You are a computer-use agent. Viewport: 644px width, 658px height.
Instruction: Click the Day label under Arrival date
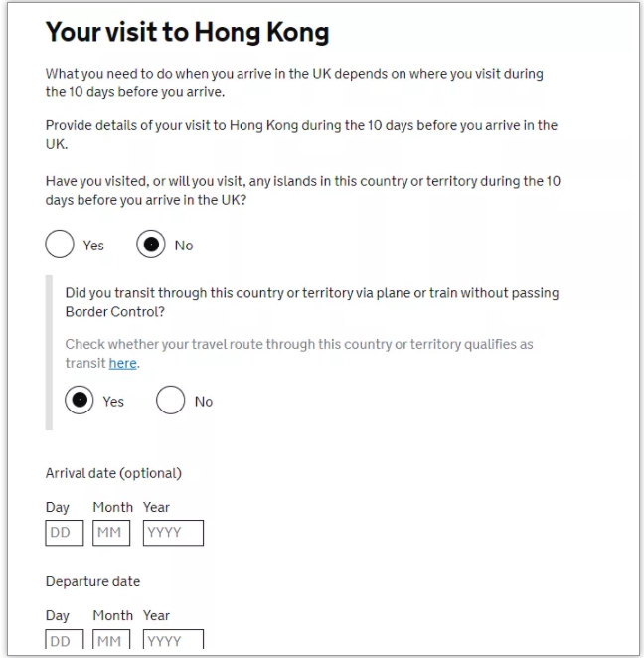click(x=57, y=507)
